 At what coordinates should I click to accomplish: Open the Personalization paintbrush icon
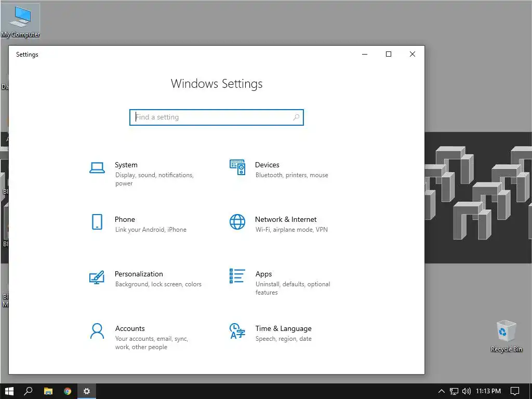click(97, 277)
